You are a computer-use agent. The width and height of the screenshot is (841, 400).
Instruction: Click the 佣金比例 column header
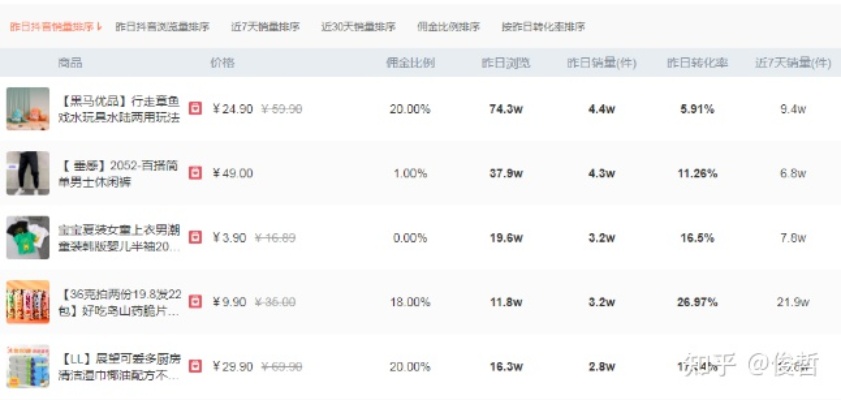click(410, 63)
